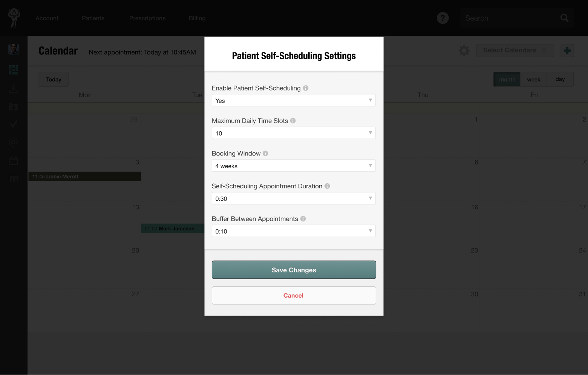This screenshot has height=375, width=588.
Task: Click the Save Changes button
Action: point(294,270)
